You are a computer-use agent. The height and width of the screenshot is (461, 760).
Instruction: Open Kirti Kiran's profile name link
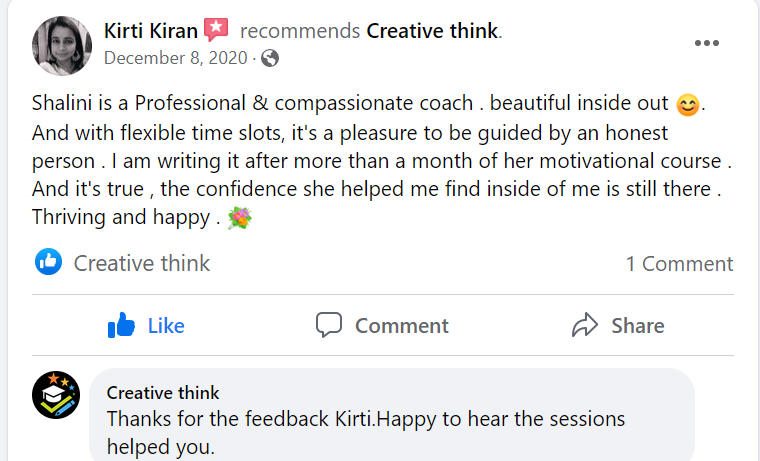click(x=151, y=31)
